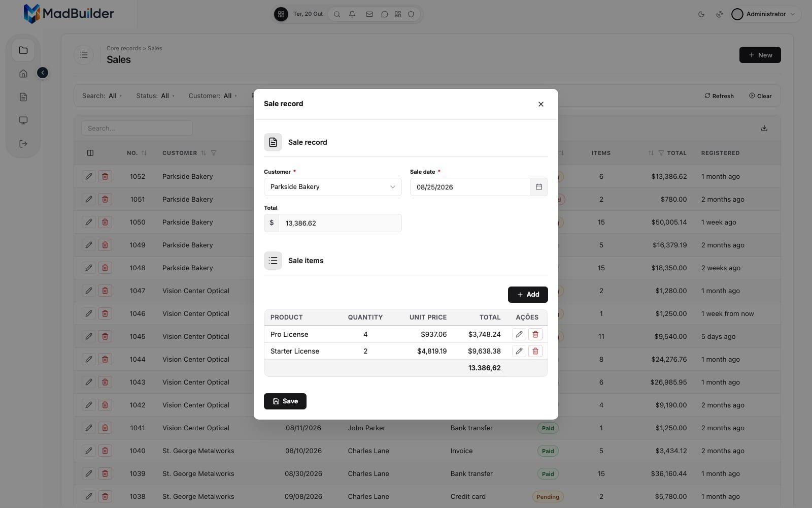The width and height of the screenshot is (812, 508).
Task: Open the Administrator user menu
Action: coord(765,14)
